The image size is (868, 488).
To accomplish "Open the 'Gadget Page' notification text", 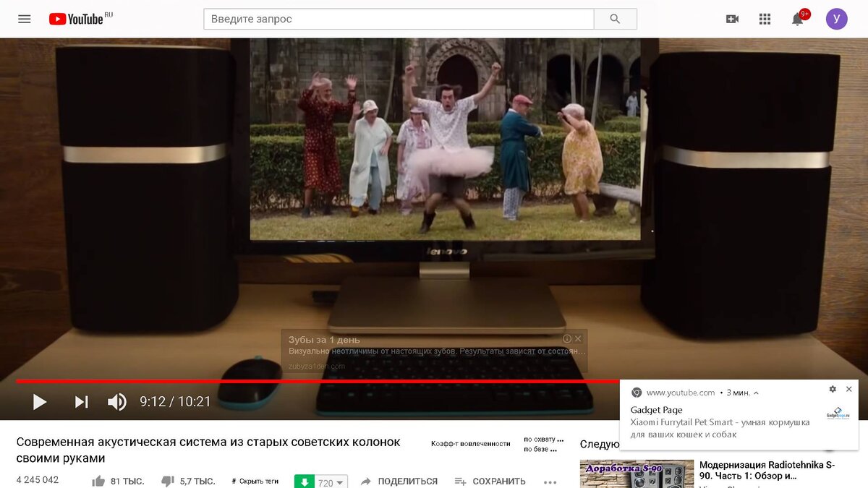I will (656, 410).
